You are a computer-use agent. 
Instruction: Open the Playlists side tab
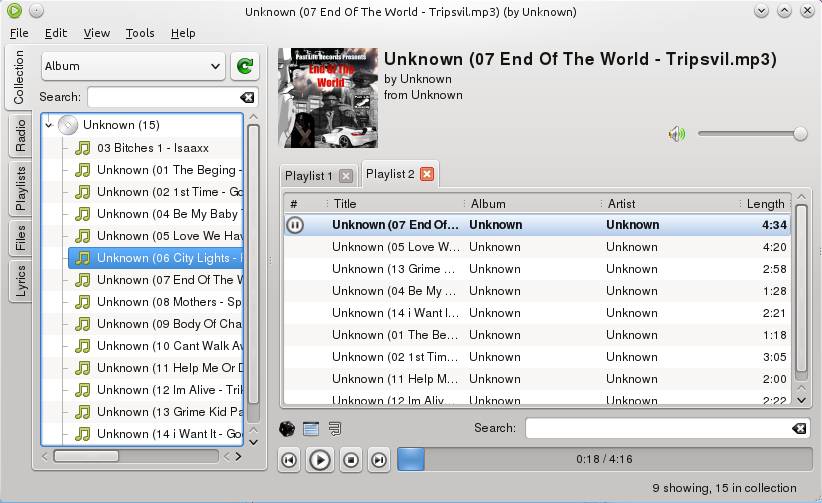tap(20, 189)
